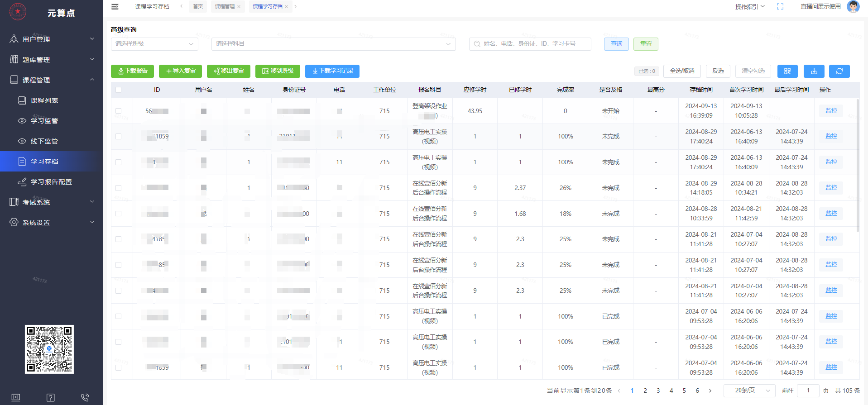Click the QR code image

[x=49, y=349]
